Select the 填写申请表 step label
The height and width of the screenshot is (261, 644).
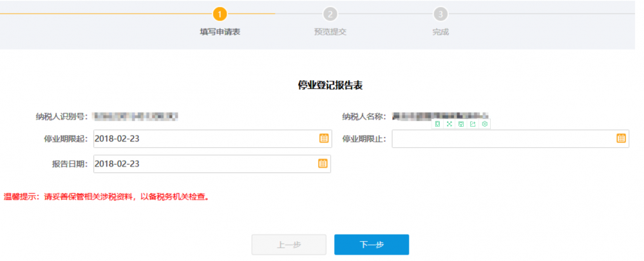tap(220, 32)
